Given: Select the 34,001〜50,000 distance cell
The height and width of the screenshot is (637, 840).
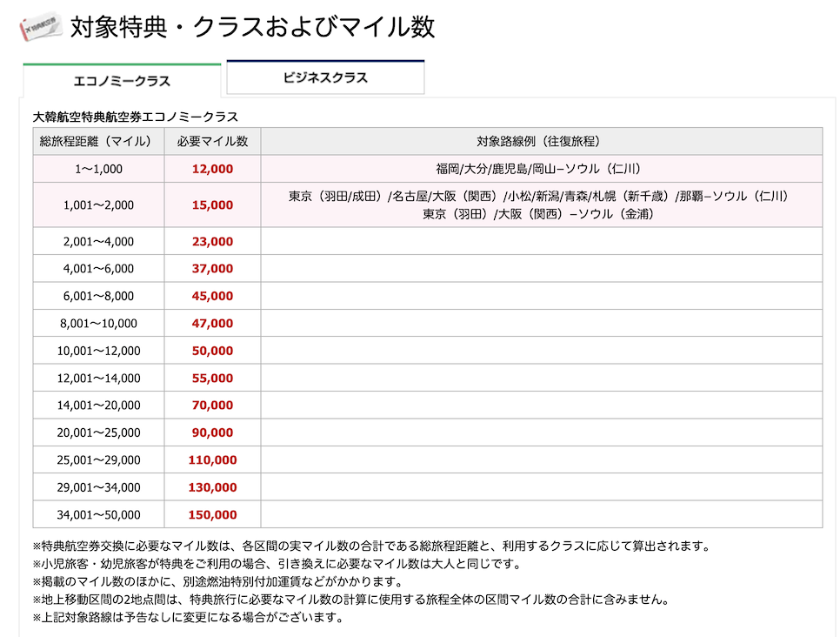Looking at the screenshot, I should 97,514.
